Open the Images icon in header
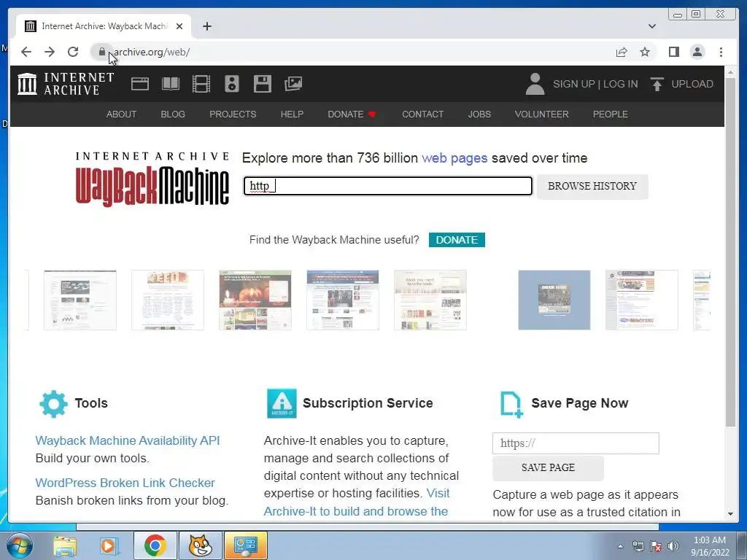 click(x=293, y=84)
